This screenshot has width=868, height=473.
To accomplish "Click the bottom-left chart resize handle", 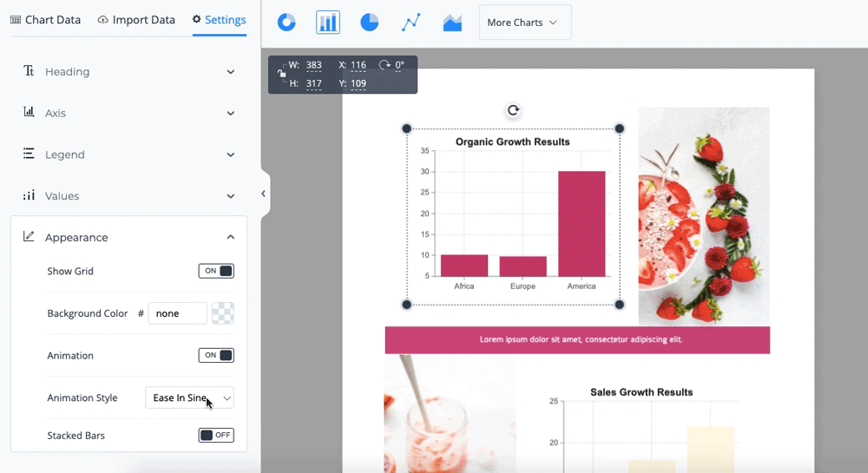I will pos(406,305).
